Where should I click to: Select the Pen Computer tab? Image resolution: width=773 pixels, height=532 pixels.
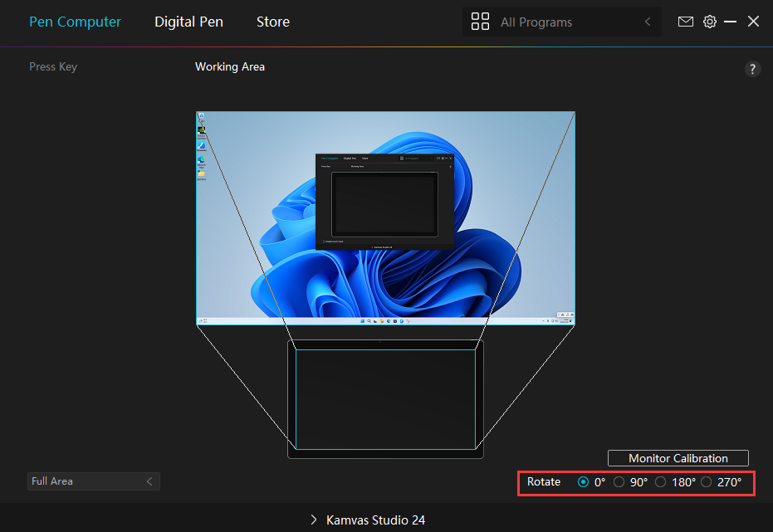click(75, 22)
